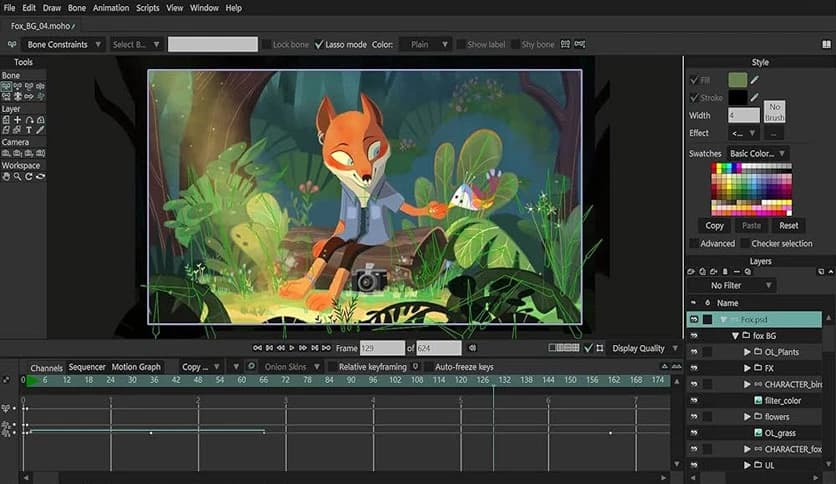This screenshot has height=484, width=836.
Task: Select the first Camera tool icon
Action: pyautogui.click(x=6, y=153)
